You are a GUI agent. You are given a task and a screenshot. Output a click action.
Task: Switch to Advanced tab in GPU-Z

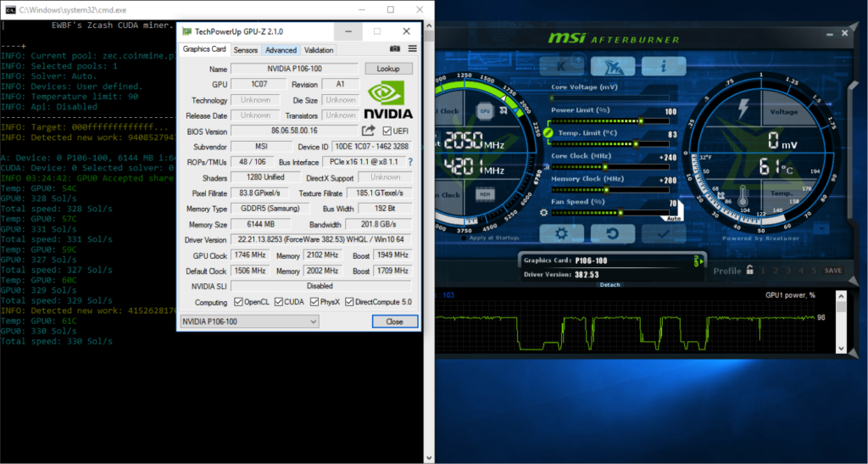[281, 50]
